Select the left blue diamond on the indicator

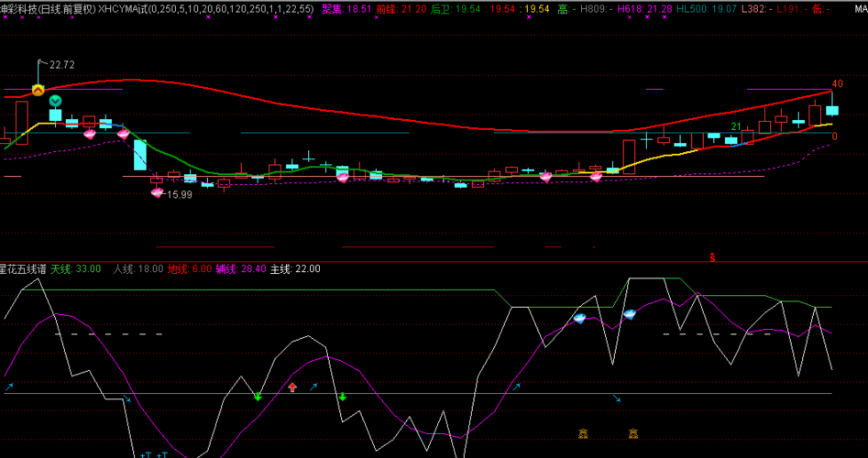[579, 319]
